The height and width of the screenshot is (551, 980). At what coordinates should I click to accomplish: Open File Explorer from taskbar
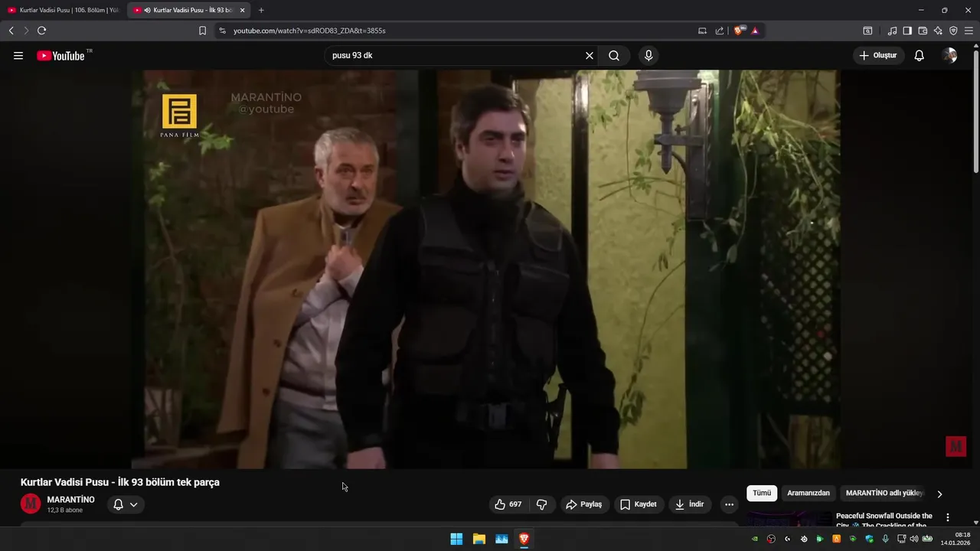479,539
